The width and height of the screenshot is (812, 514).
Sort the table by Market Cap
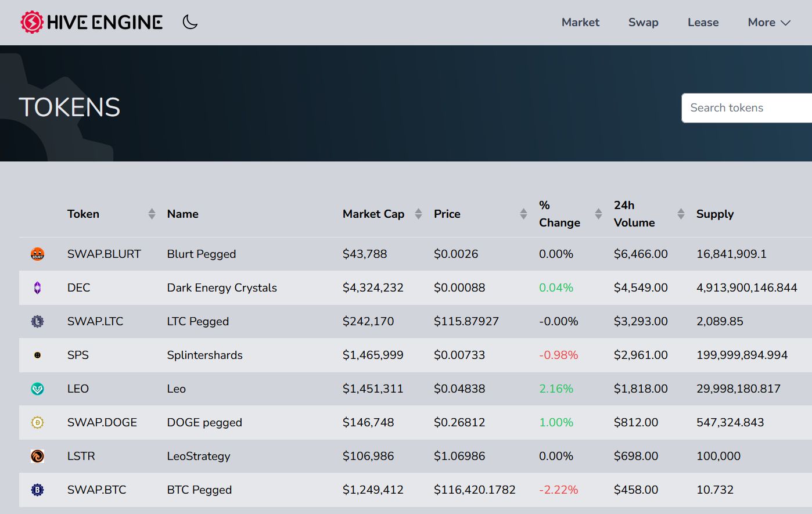click(x=418, y=214)
